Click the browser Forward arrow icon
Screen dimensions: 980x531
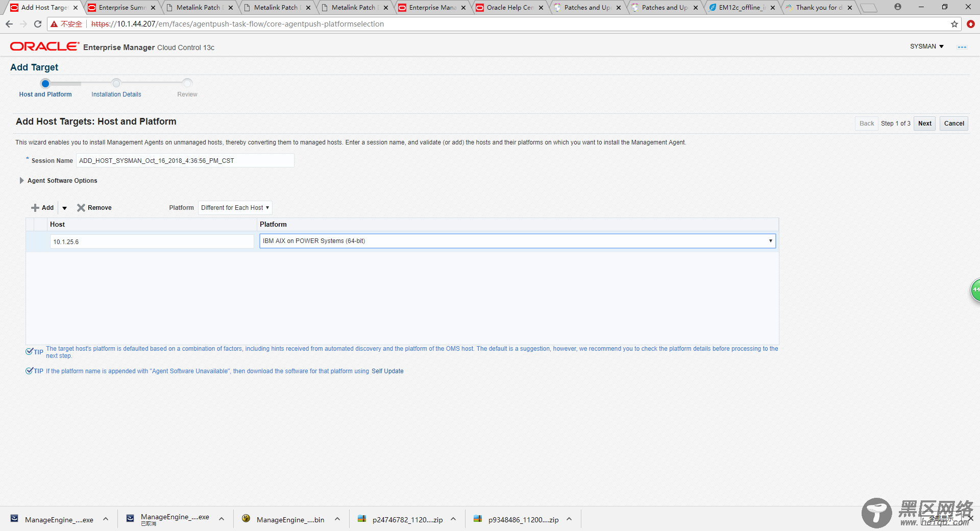pyautogui.click(x=23, y=24)
